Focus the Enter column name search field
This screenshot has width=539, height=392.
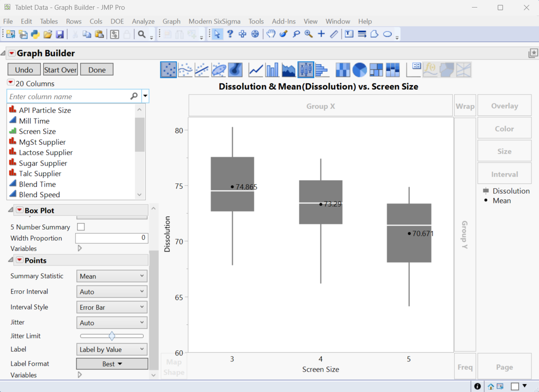click(74, 96)
